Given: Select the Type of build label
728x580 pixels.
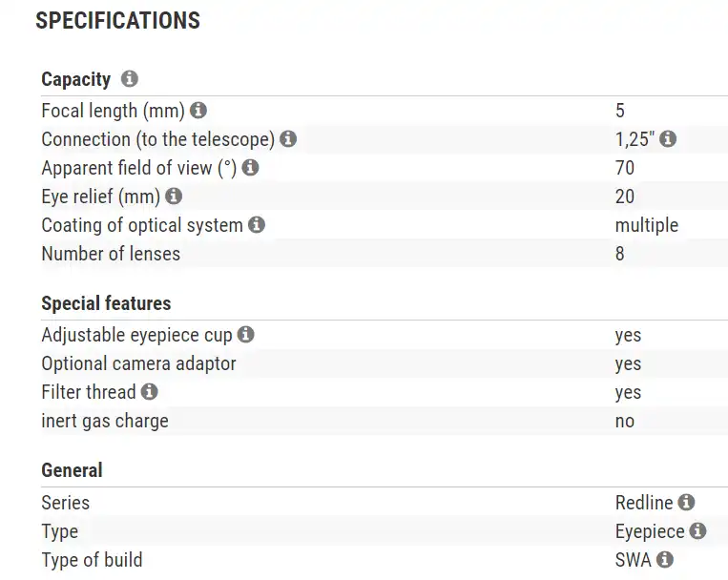Looking at the screenshot, I should [92, 559].
